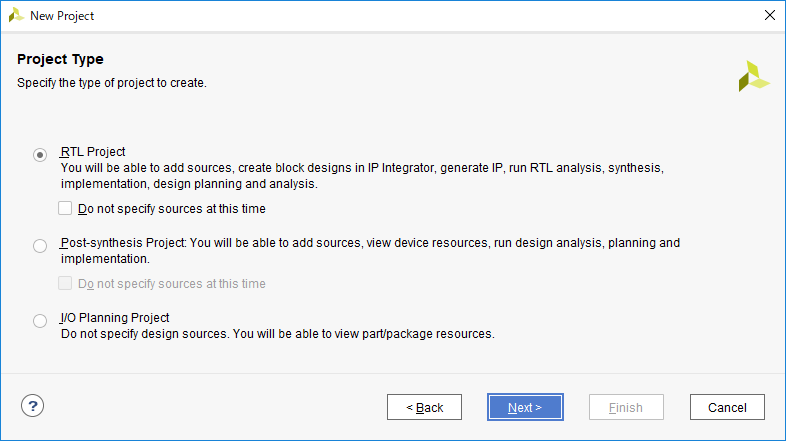Click the 'Post-synthesis Project' label text
Viewport: 786px width, 441px height.
click(x=123, y=243)
